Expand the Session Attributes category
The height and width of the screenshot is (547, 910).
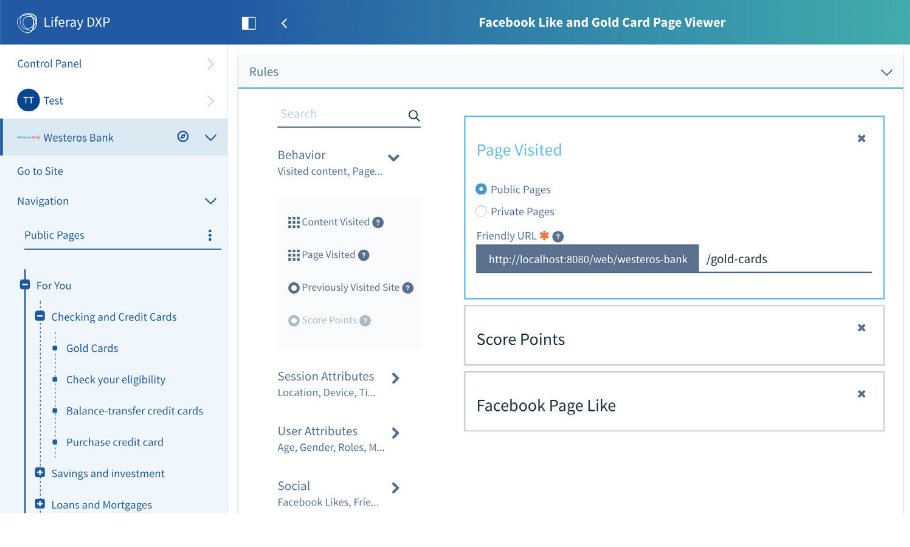(395, 378)
